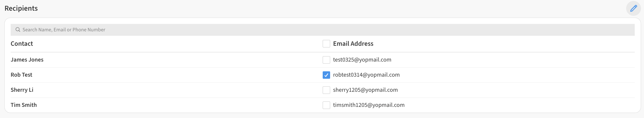Check the timsmith1205@yopmail.com checkbox

click(x=326, y=105)
